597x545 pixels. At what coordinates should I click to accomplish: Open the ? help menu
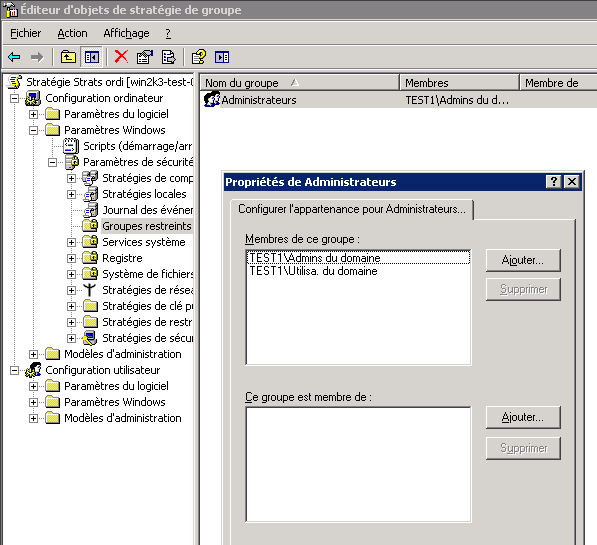(x=168, y=34)
